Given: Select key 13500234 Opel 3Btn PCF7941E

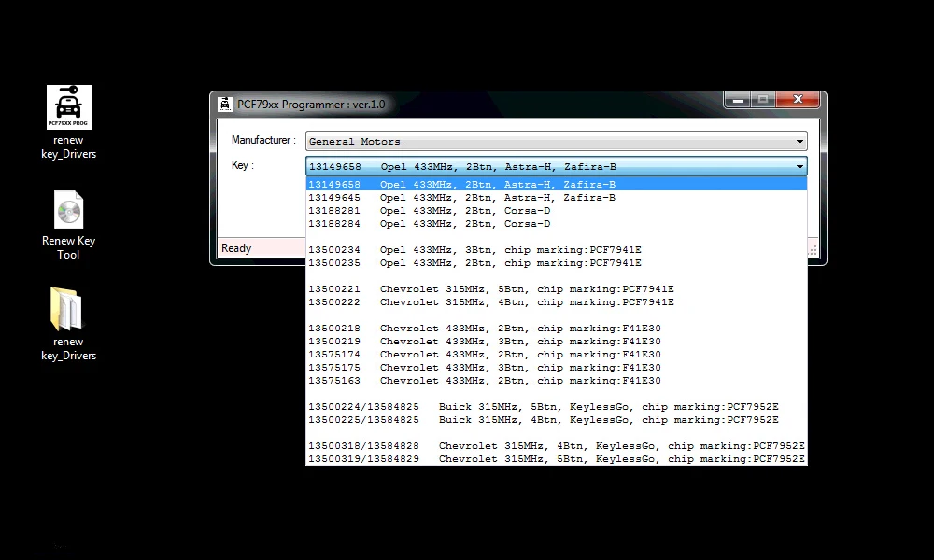Looking at the screenshot, I should tap(557, 250).
